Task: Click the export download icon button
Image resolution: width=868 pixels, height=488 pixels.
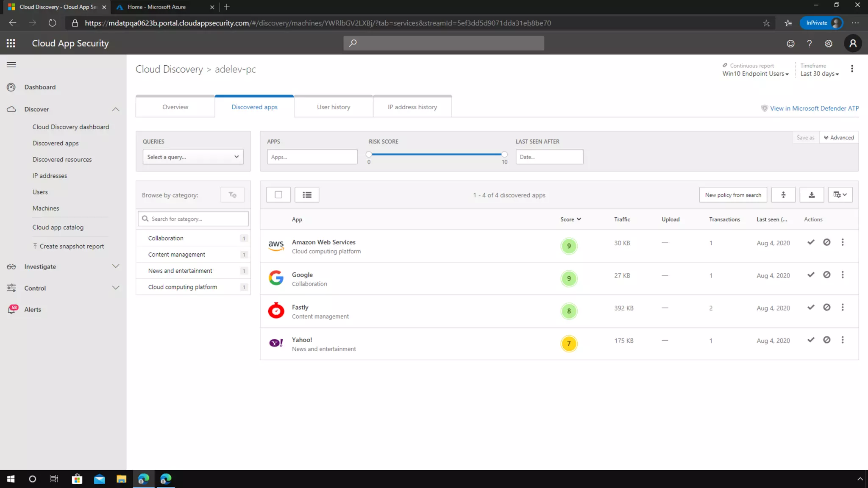Action: tap(811, 195)
